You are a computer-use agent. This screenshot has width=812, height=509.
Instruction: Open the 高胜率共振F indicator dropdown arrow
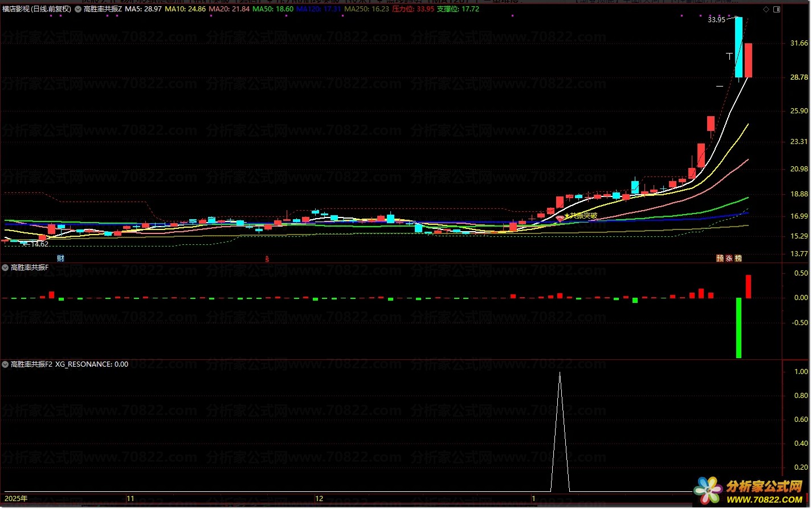pyautogui.click(x=6, y=267)
